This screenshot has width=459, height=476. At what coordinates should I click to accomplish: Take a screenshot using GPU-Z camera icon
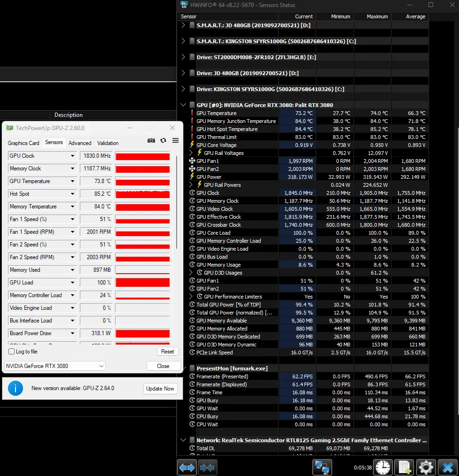tap(151, 140)
